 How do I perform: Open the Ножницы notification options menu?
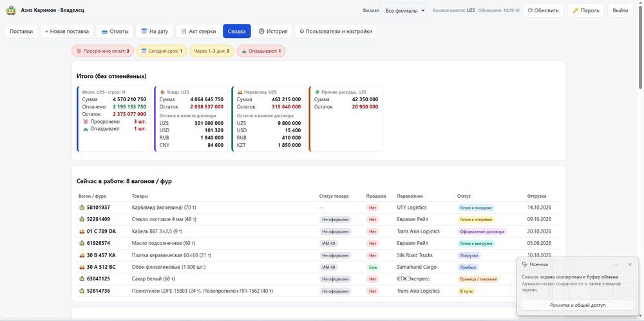click(616, 264)
